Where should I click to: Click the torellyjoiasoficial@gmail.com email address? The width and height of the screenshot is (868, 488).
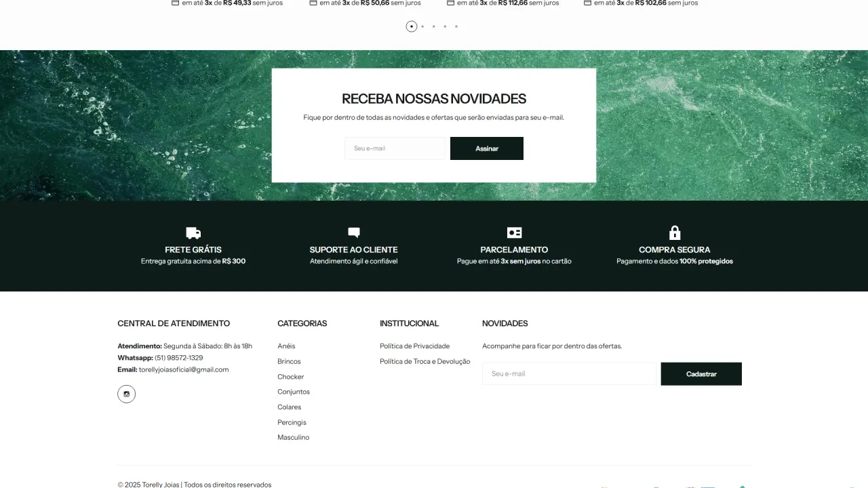pyautogui.click(x=184, y=370)
